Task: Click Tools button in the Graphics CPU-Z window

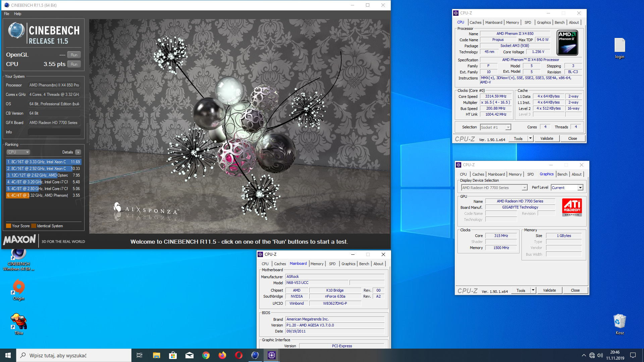Action: [521, 290]
